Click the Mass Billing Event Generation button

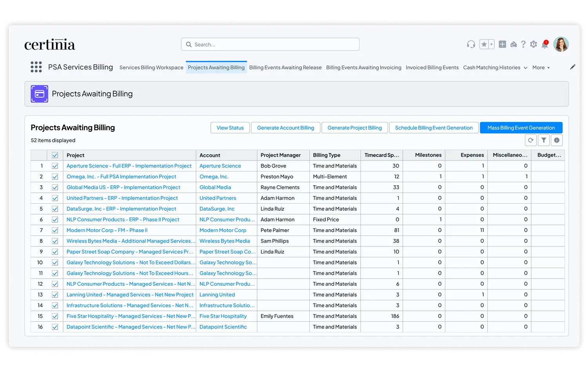click(521, 128)
